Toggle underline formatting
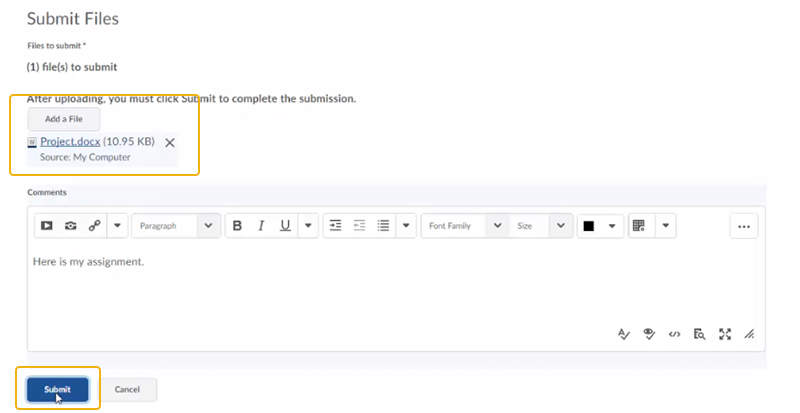The height and width of the screenshot is (413, 800). tap(285, 226)
